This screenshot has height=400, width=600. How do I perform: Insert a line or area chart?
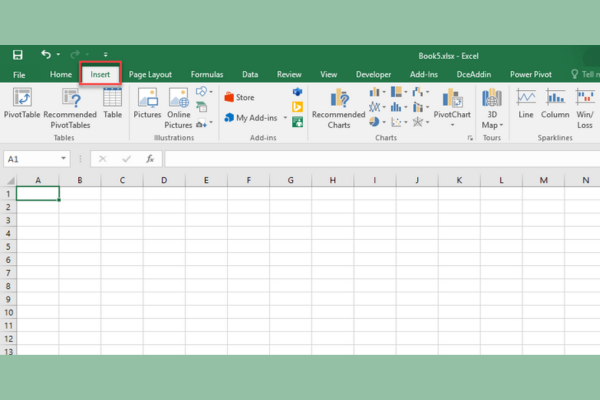click(x=377, y=107)
